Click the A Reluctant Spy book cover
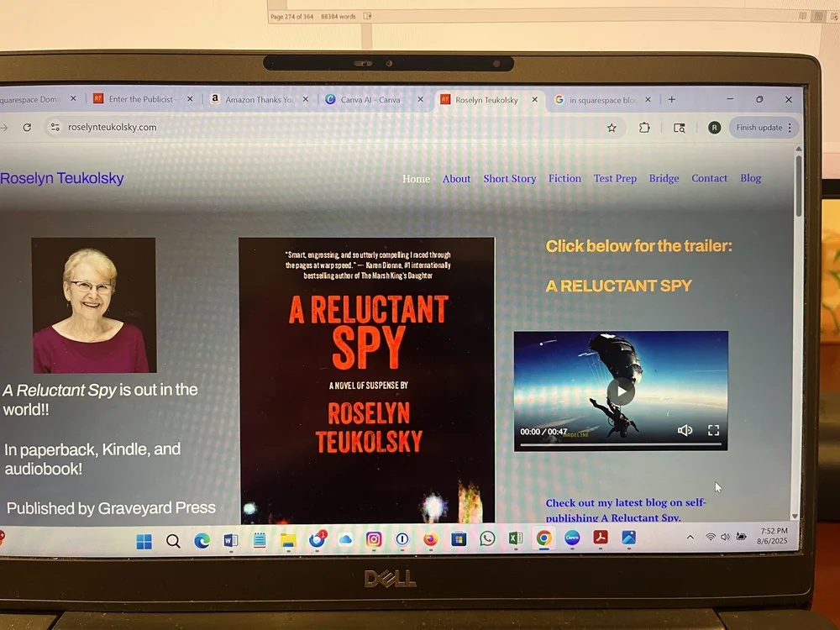Viewport: 840px width, 630px height. coord(367,380)
